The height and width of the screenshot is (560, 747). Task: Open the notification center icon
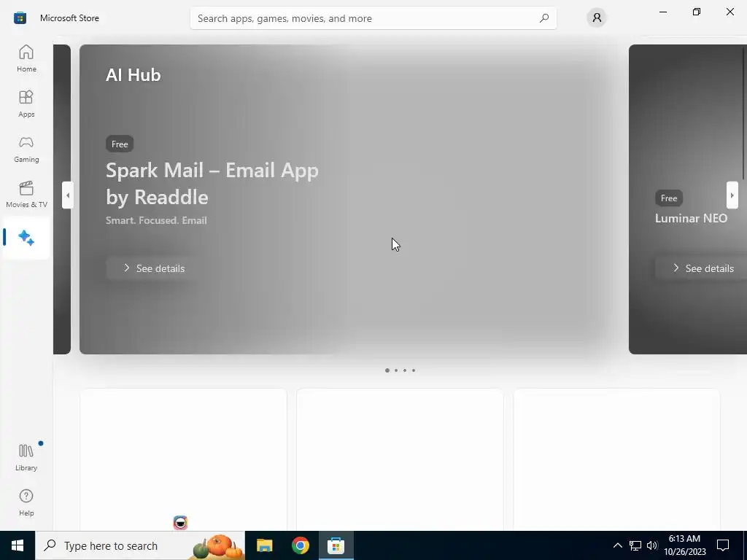[x=723, y=545]
